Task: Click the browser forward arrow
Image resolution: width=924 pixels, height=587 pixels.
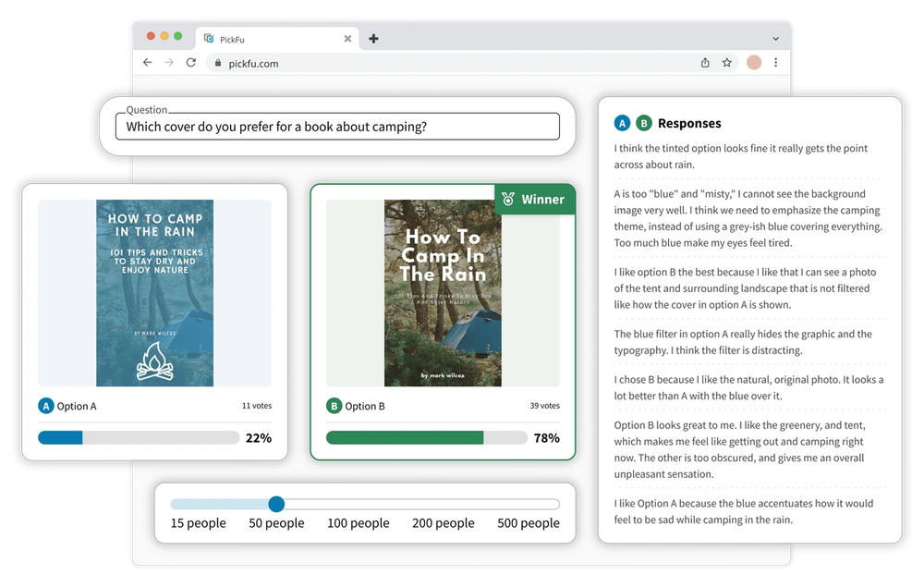Action: (169, 63)
